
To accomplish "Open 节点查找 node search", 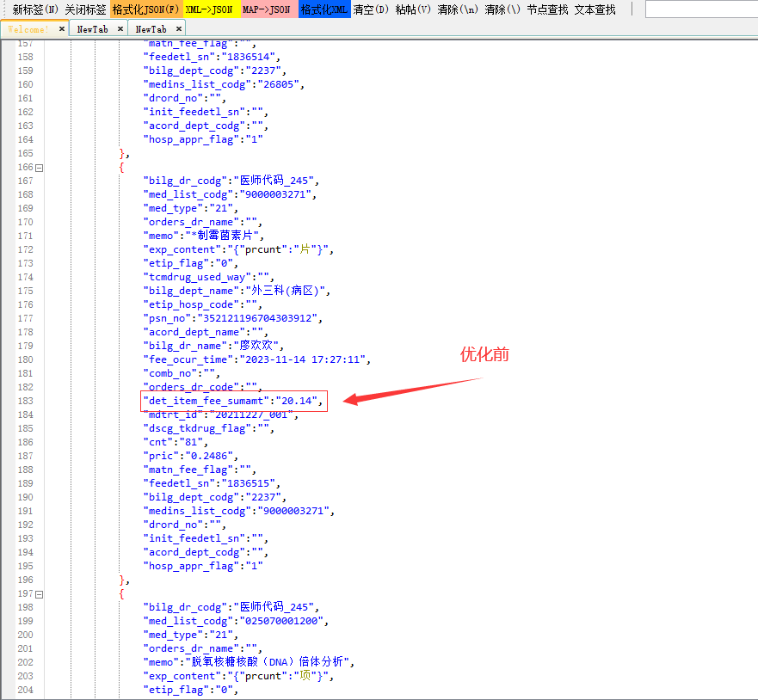I will coord(547,9).
